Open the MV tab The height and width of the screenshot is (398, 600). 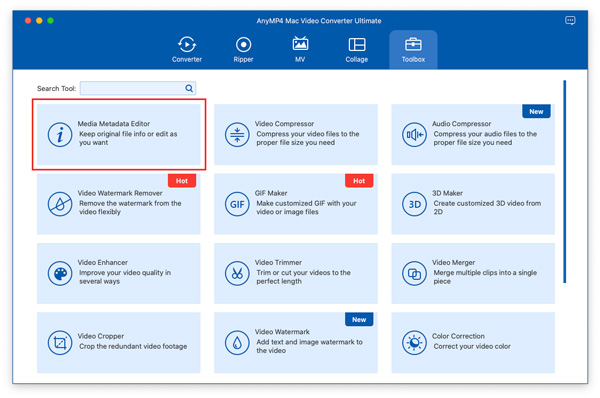[300, 50]
